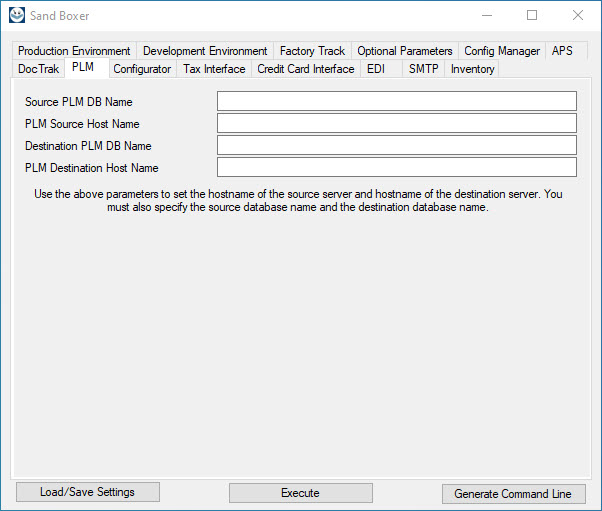Switch to Development Environment tab

[x=205, y=51]
